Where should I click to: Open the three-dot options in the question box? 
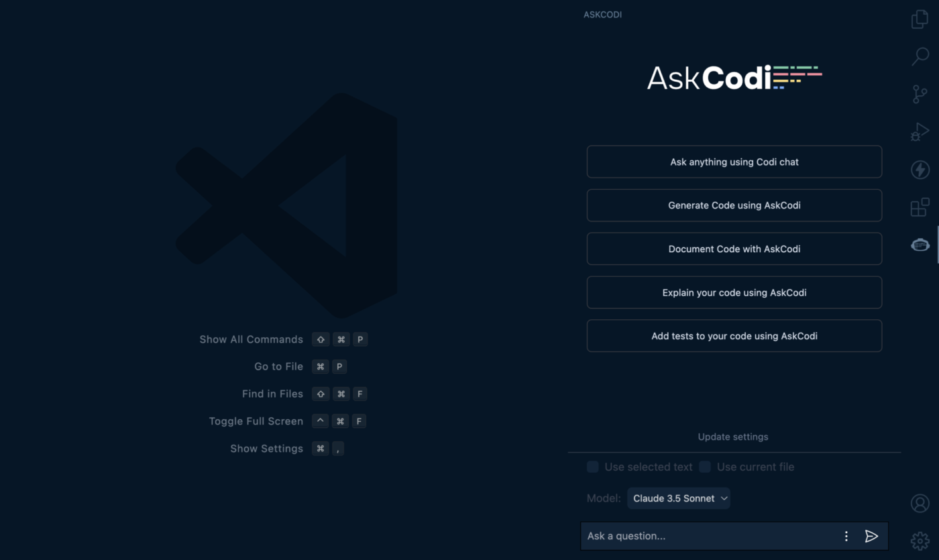pos(846,536)
